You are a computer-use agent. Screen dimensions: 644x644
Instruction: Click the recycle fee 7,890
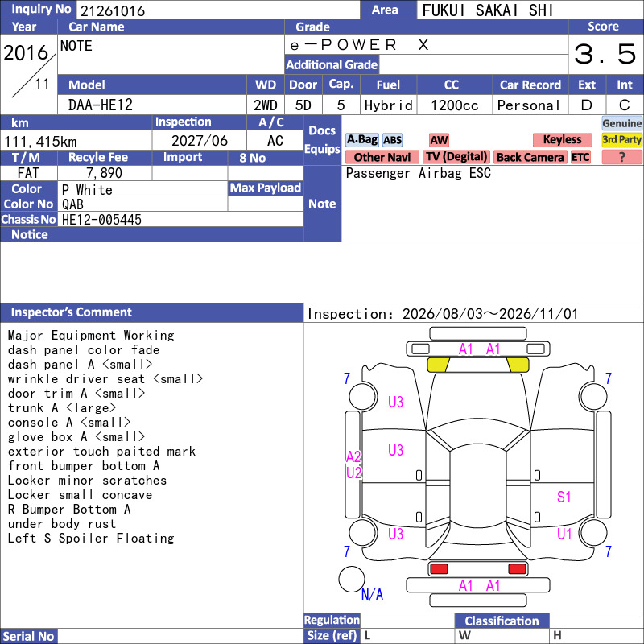click(x=104, y=173)
